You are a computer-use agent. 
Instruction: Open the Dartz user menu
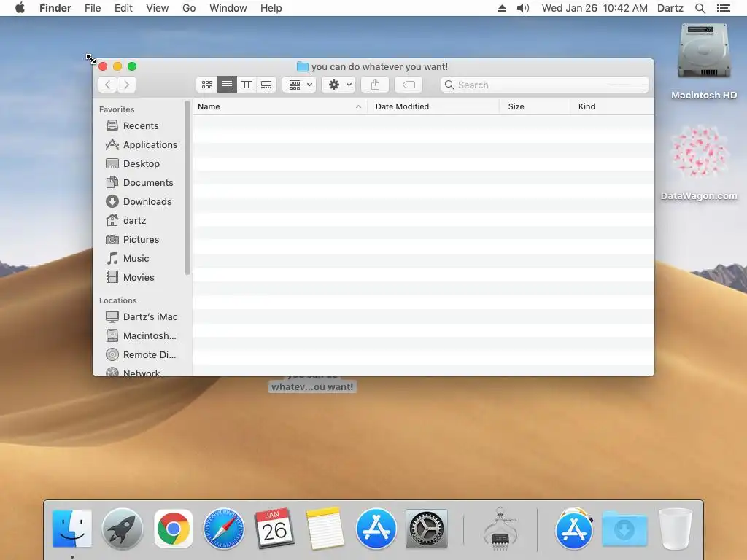point(670,8)
